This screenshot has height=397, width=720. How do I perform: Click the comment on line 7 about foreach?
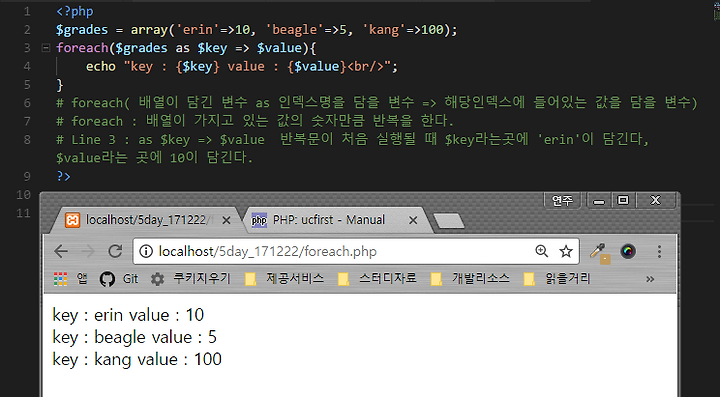(x=255, y=121)
